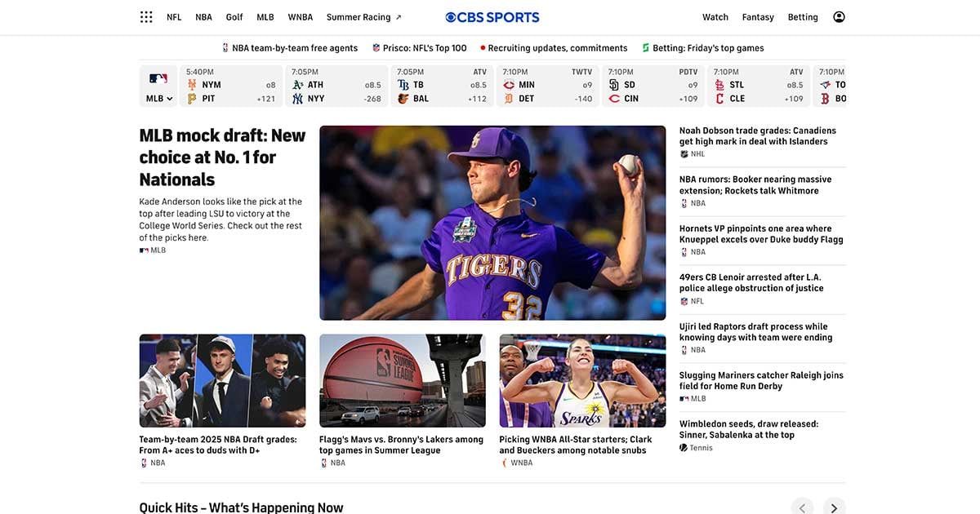Open the SD vs CIN game card

(x=653, y=86)
